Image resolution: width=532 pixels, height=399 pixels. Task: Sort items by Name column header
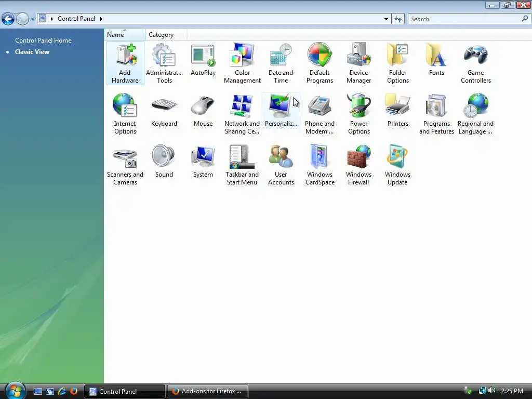(125, 35)
